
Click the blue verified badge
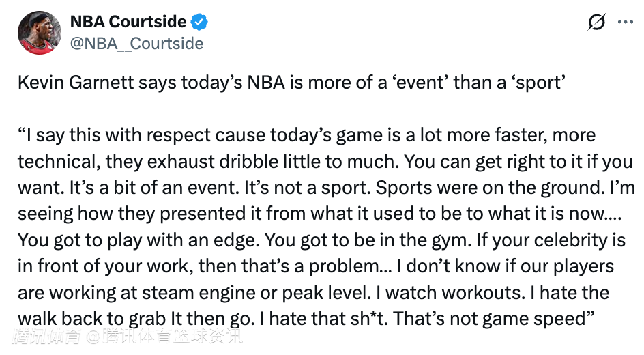click(x=199, y=22)
